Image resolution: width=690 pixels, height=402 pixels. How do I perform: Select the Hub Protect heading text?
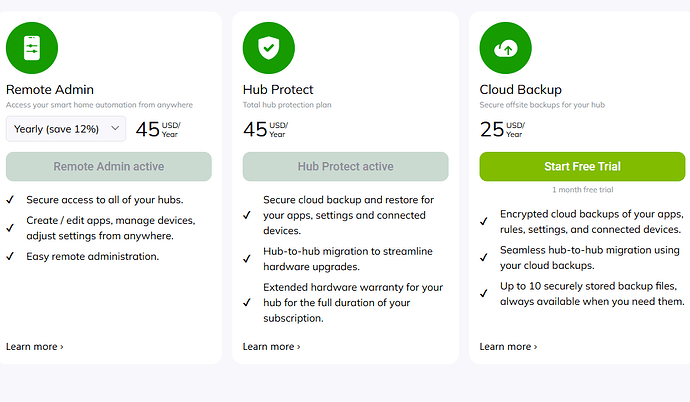[281, 89]
